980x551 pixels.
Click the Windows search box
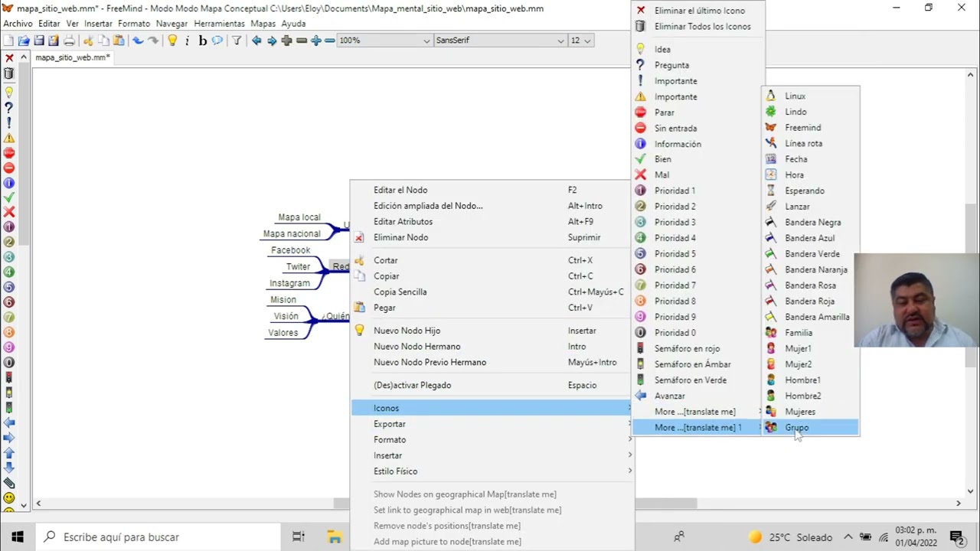[157, 537]
